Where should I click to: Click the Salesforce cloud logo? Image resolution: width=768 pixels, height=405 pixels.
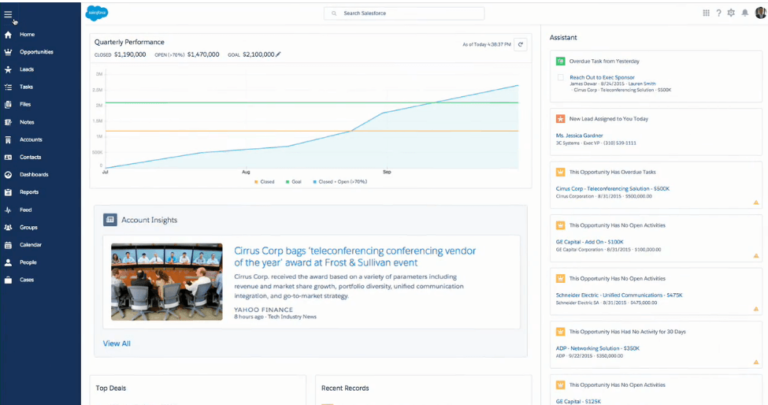pyautogui.click(x=96, y=13)
